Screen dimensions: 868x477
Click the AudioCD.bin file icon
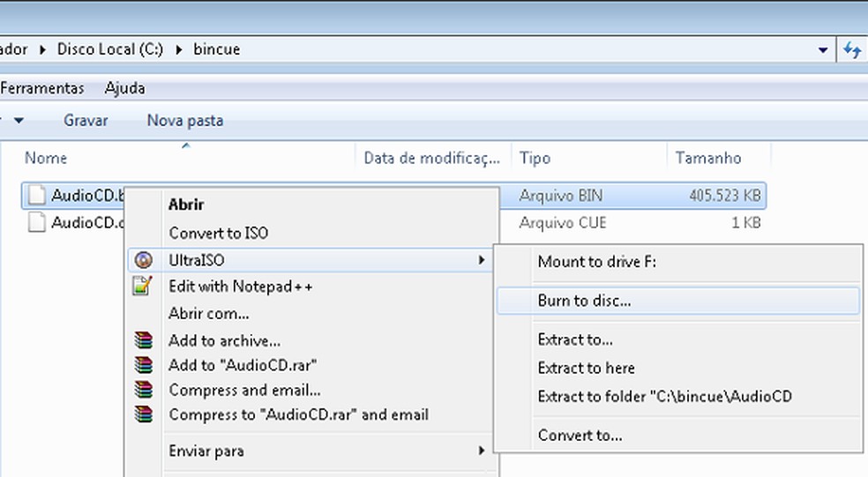click(x=36, y=195)
